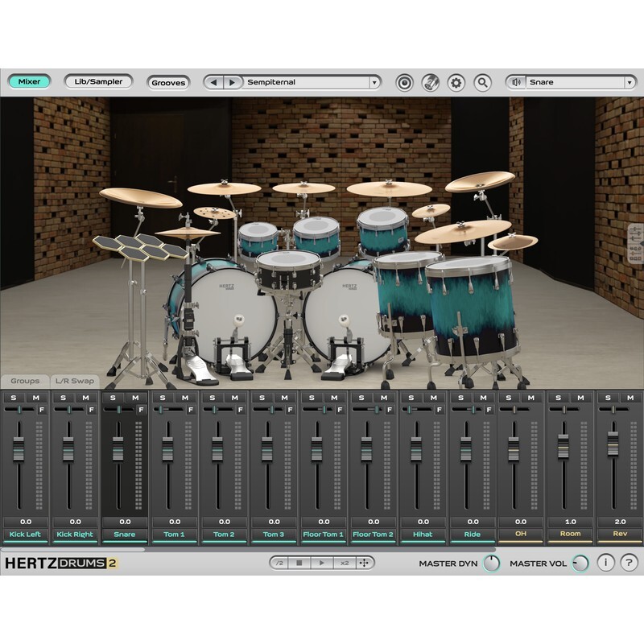Click the magnifying glass search icon
This screenshot has height=644, width=644.
[x=482, y=82]
